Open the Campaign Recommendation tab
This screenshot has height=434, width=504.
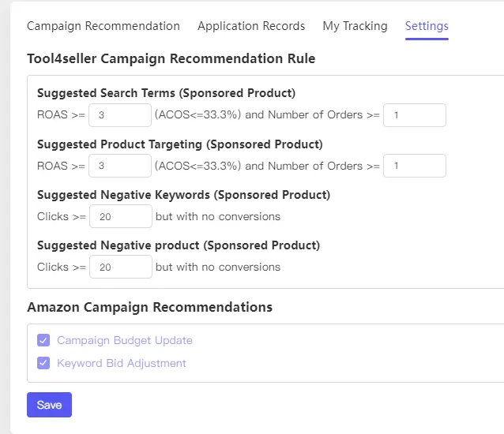[x=103, y=26]
